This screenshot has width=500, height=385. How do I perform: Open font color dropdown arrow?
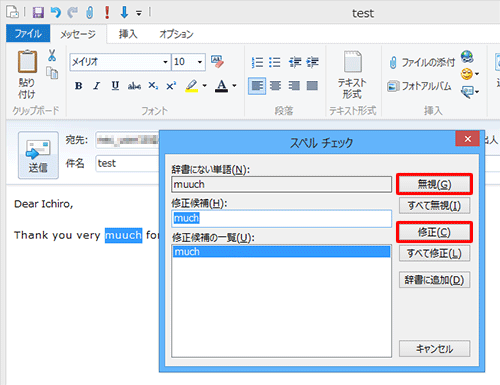(234, 86)
